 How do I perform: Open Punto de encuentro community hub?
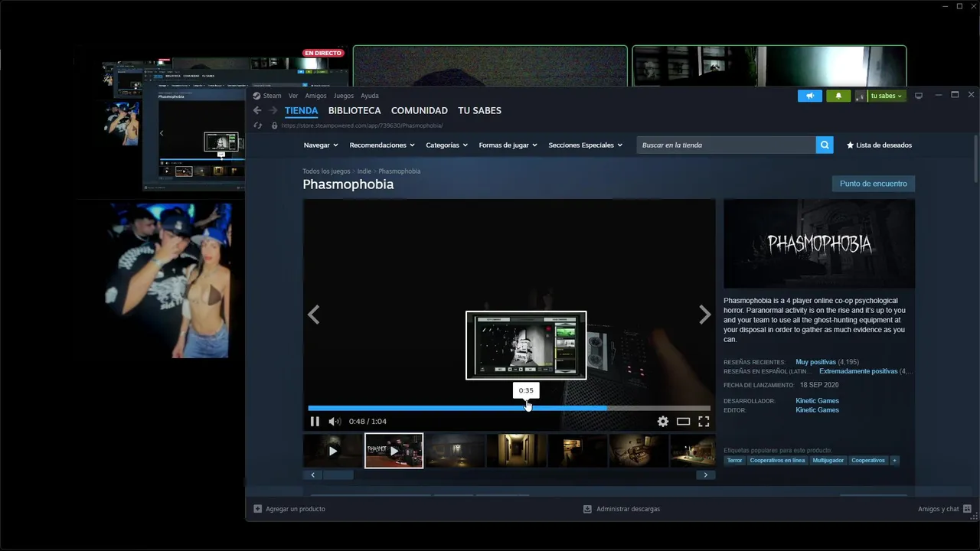(873, 184)
